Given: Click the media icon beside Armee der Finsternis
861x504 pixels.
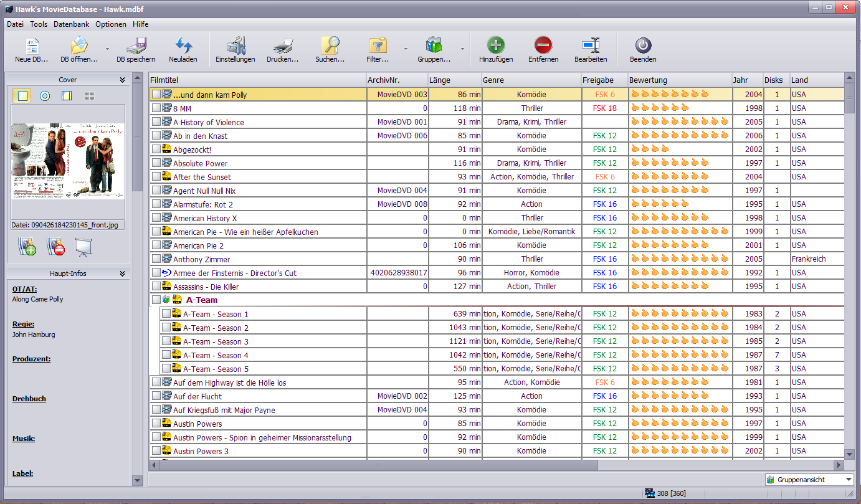Looking at the screenshot, I should tap(167, 273).
